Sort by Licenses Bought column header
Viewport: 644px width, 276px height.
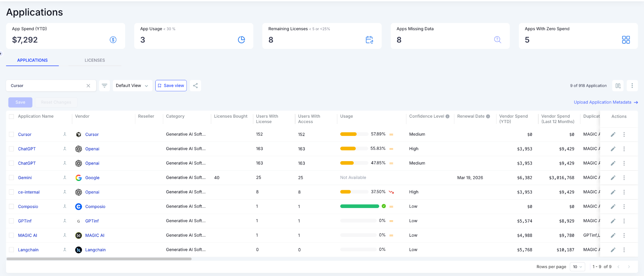[x=231, y=116]
